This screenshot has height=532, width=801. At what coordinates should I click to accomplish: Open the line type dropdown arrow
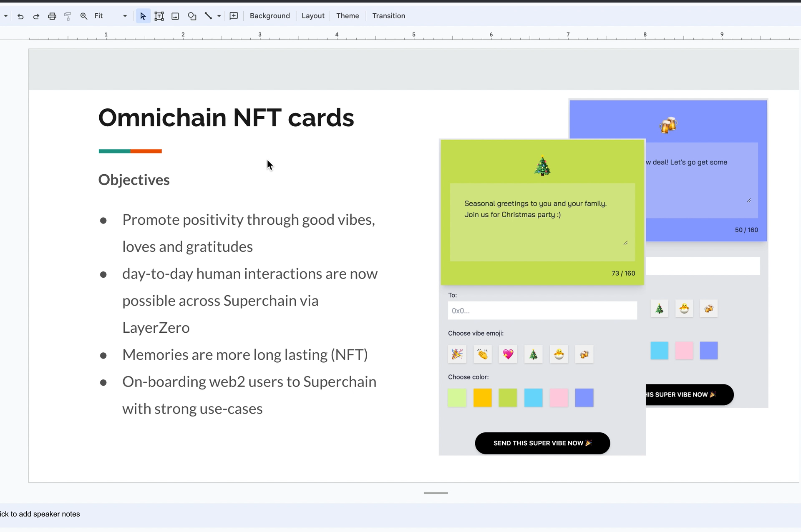tap(219, 16)
